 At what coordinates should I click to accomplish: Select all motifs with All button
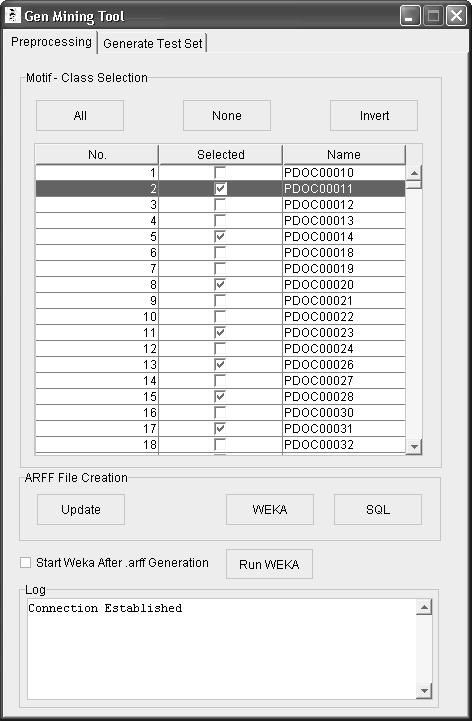[x=80, y=115]
